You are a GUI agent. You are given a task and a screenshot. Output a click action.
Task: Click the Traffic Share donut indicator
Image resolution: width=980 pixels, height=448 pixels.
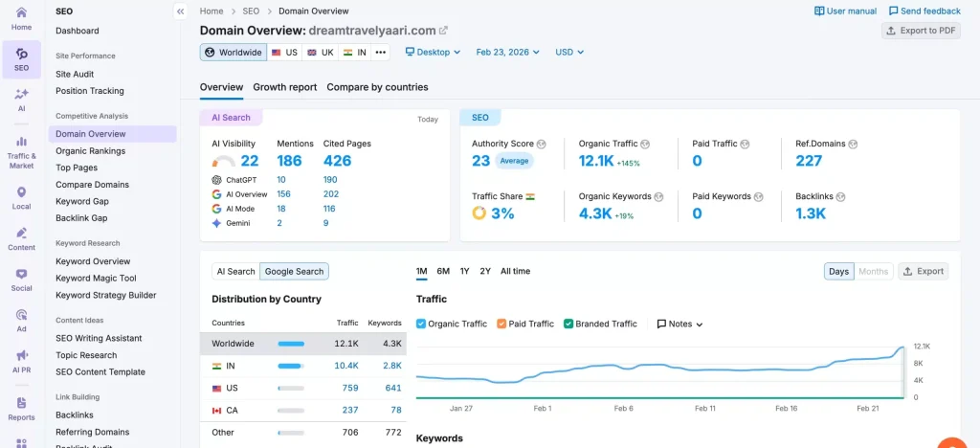pyautogui.click(x=479, y=213)
